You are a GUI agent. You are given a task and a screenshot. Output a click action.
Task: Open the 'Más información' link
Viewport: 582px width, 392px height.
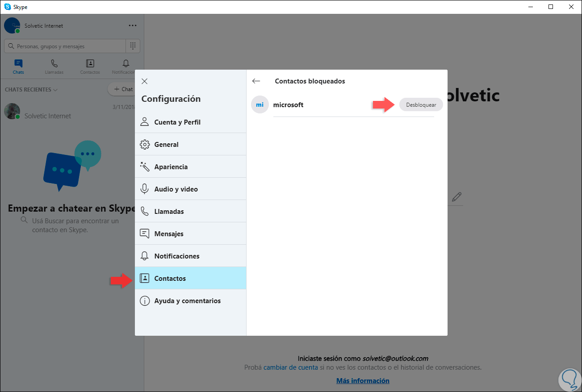pyautogui.click(x=363, y=381)
